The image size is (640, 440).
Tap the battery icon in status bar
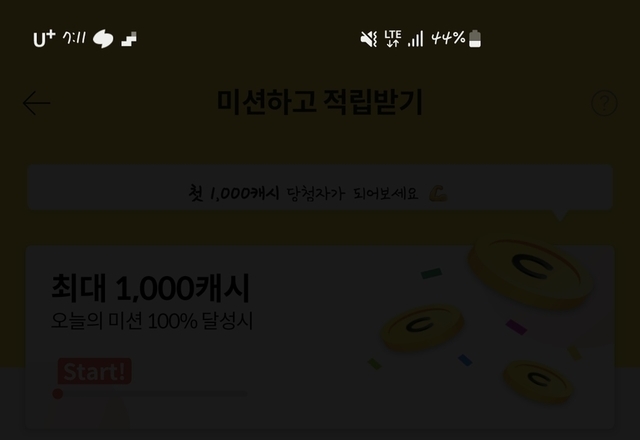tap(475, 39)
